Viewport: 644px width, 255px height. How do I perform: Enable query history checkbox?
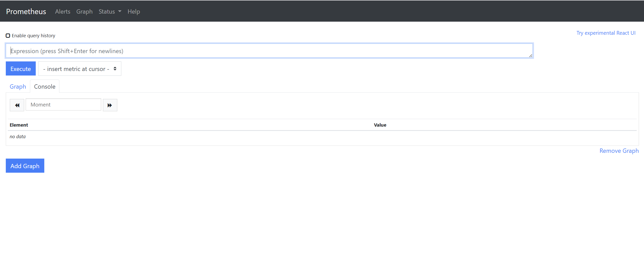[x=8, y=35]
